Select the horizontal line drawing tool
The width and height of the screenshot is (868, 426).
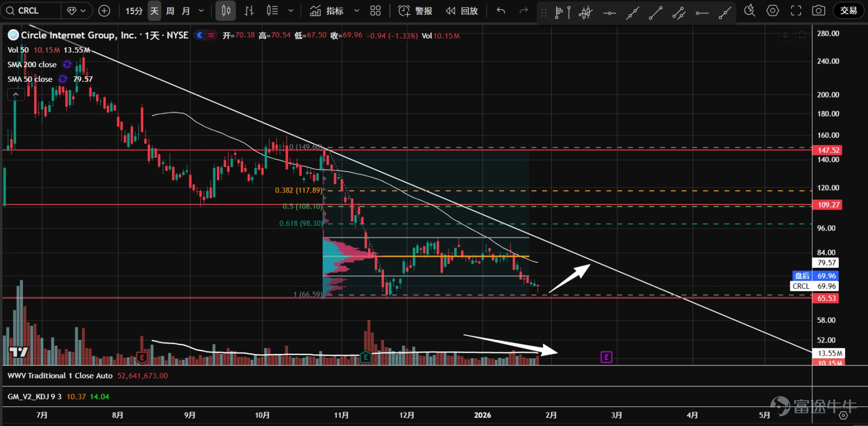(x=609, y=12)
